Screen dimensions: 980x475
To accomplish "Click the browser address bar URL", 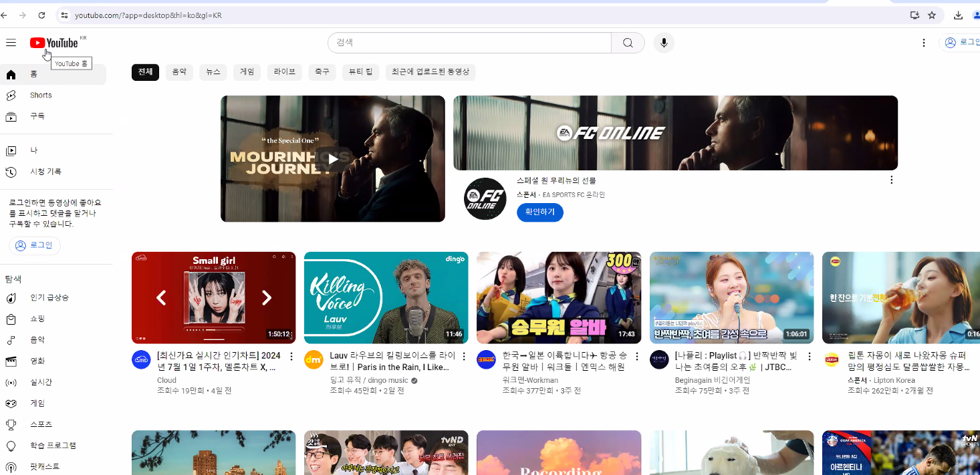I will (148, 15).
